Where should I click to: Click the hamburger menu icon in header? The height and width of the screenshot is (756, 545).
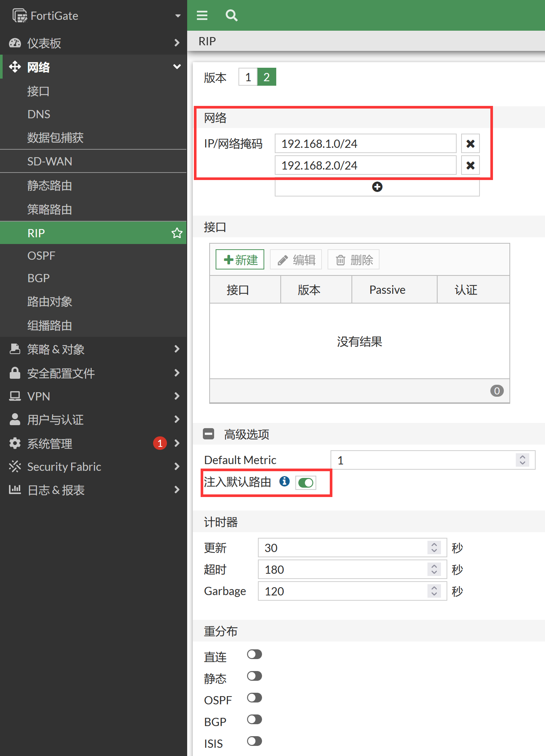(x=202, y=15)
